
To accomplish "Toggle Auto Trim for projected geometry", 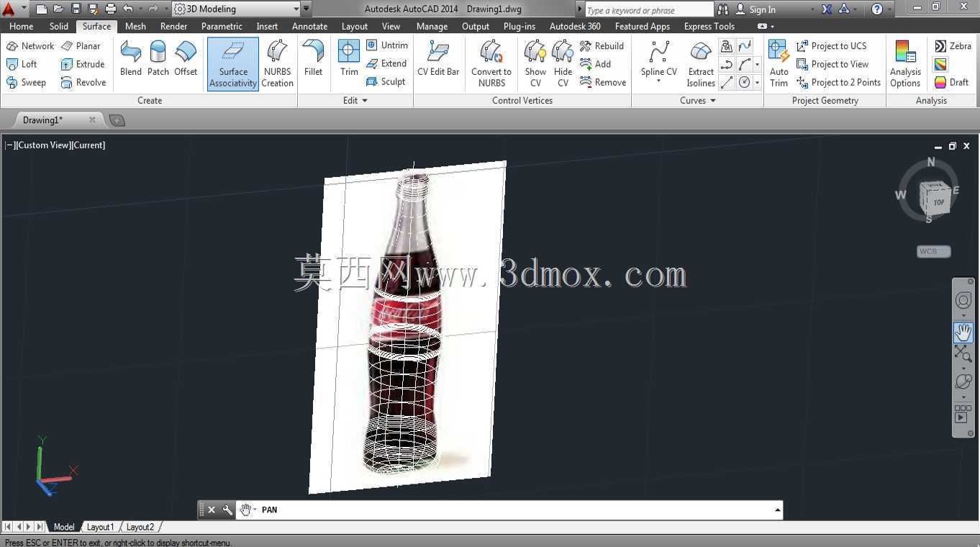I will click(x=779, y=64).
